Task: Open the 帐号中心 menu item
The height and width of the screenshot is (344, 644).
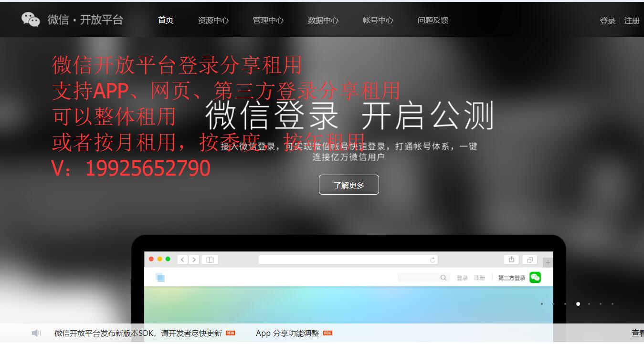Action: pos(378,20)
